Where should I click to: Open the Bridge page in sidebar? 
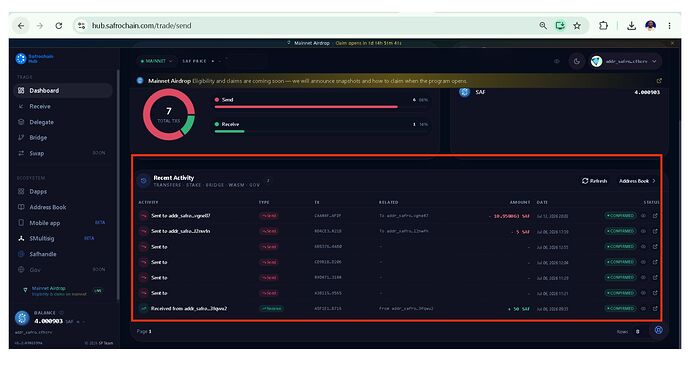pyautogui.click(x=38, y=138)
